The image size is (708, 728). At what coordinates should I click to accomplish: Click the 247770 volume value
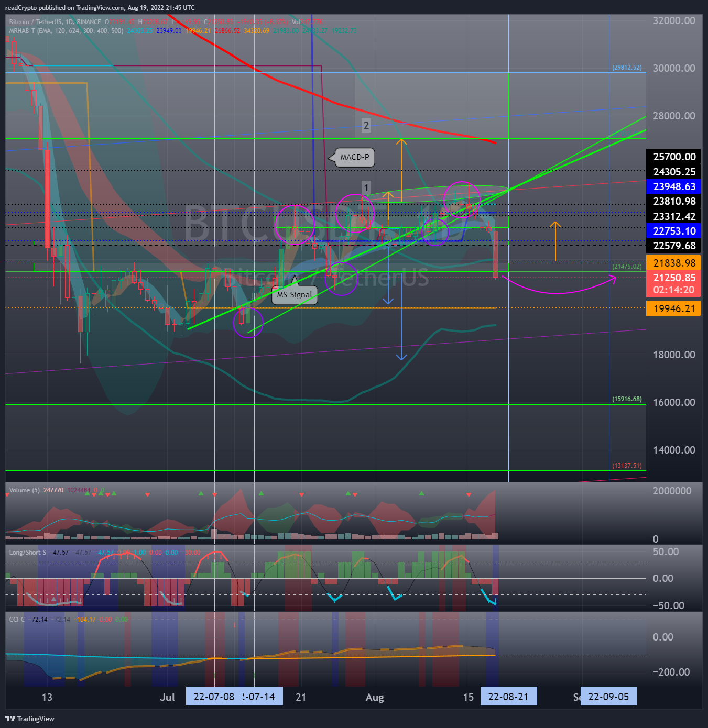[53, 490]
